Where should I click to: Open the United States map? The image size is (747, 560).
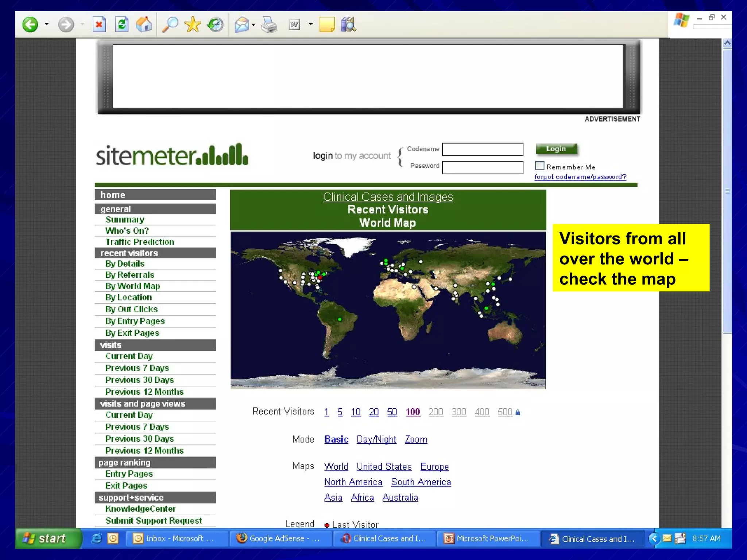(x=384, y=467)
